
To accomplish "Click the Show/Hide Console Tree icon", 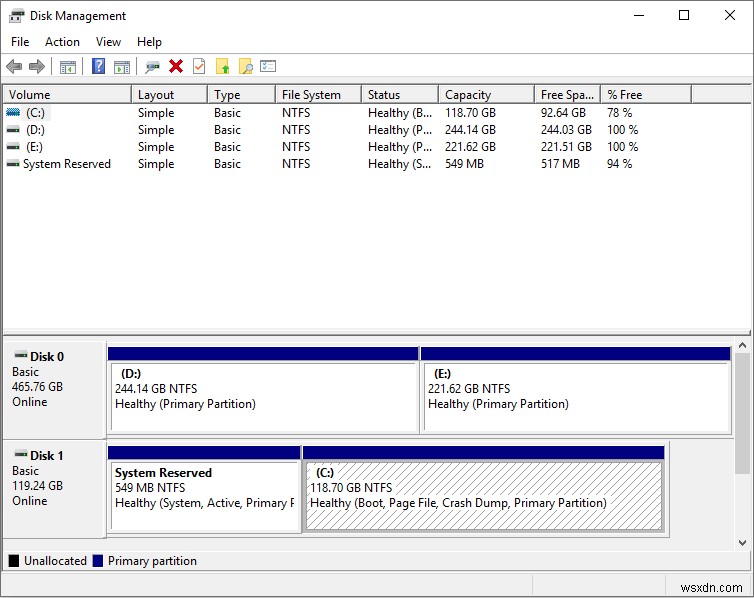I will (68, 67).
